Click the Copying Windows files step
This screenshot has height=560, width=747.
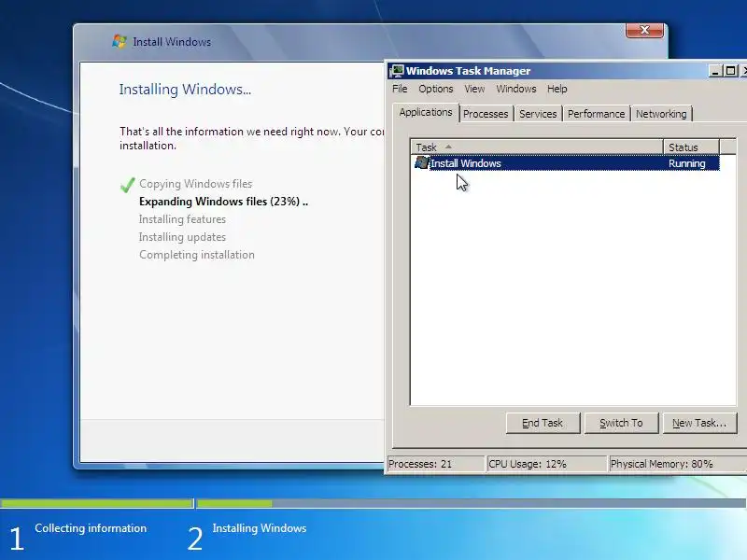(x=195, y=184)
